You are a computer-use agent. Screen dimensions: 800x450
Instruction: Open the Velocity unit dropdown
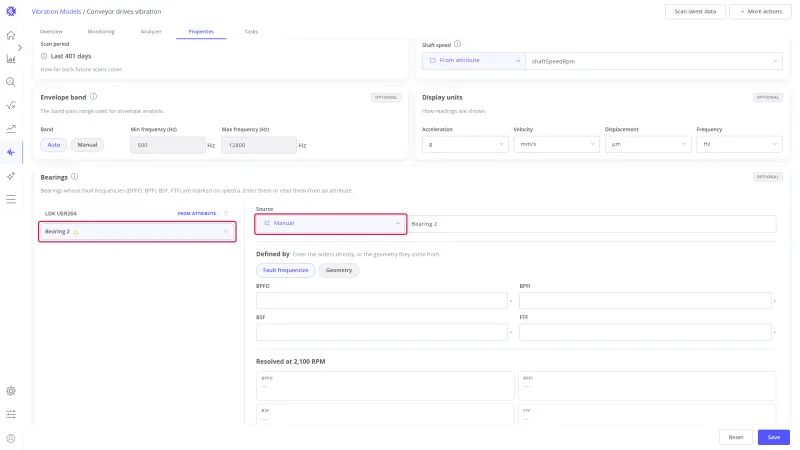pyautogui.click(x=556, y=144)
